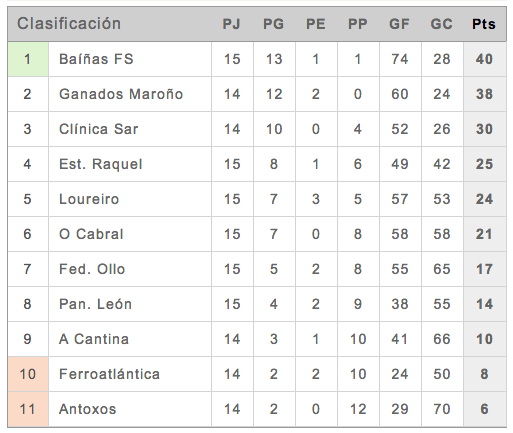
Task: Click the Clasificación table header
Action: 69,24
